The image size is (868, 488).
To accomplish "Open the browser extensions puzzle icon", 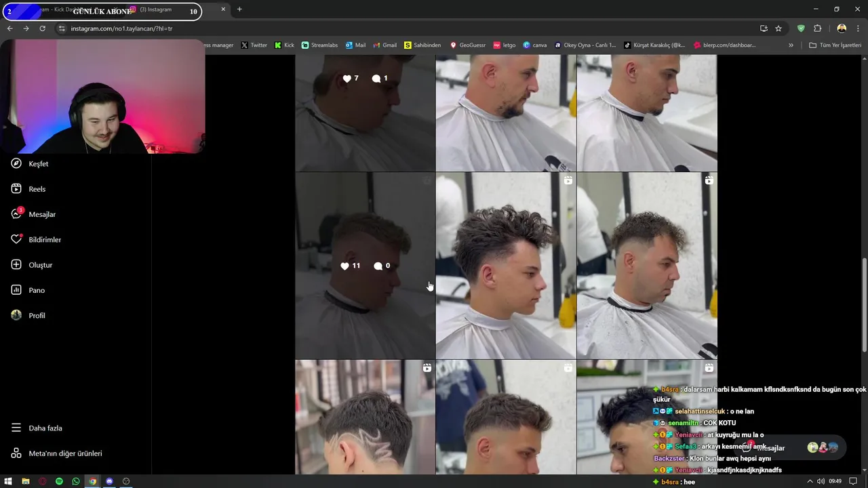I will (817, 28).
